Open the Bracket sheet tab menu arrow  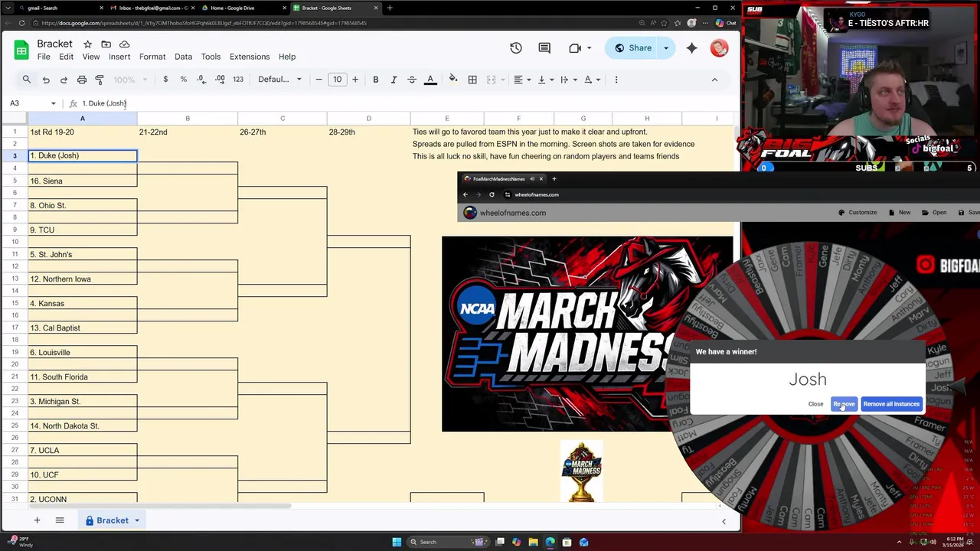pyautogui.click(x=137, y=520)
